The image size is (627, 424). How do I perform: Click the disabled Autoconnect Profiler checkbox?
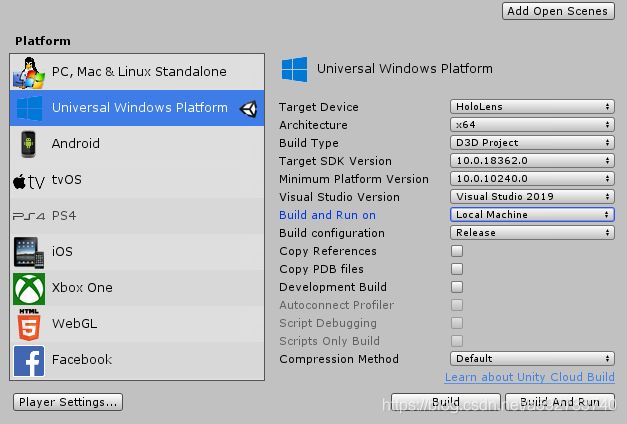(x=457, y=305)
